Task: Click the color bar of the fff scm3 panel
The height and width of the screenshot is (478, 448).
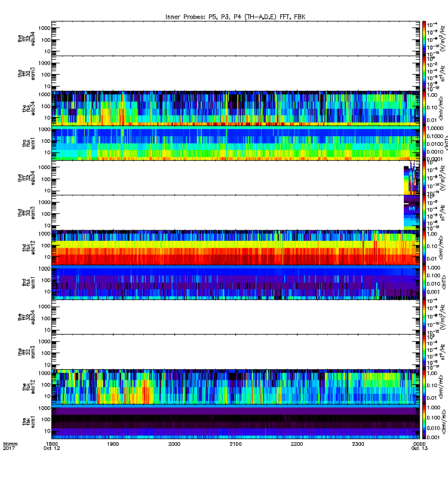Action: 424,352
